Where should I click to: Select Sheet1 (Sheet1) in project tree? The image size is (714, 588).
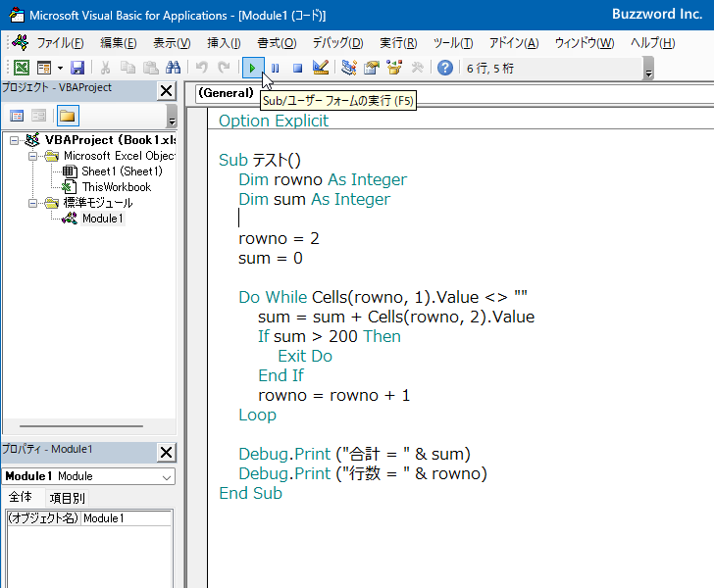(122, 171)
